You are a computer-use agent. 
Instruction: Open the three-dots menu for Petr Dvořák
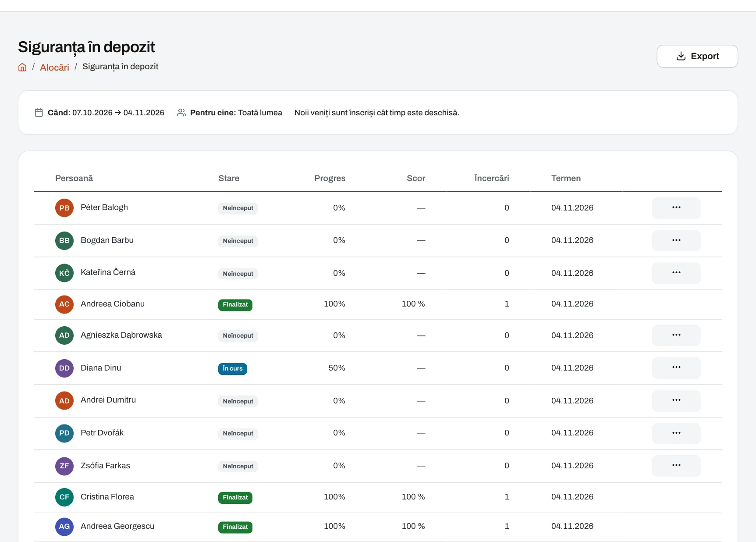676,433
